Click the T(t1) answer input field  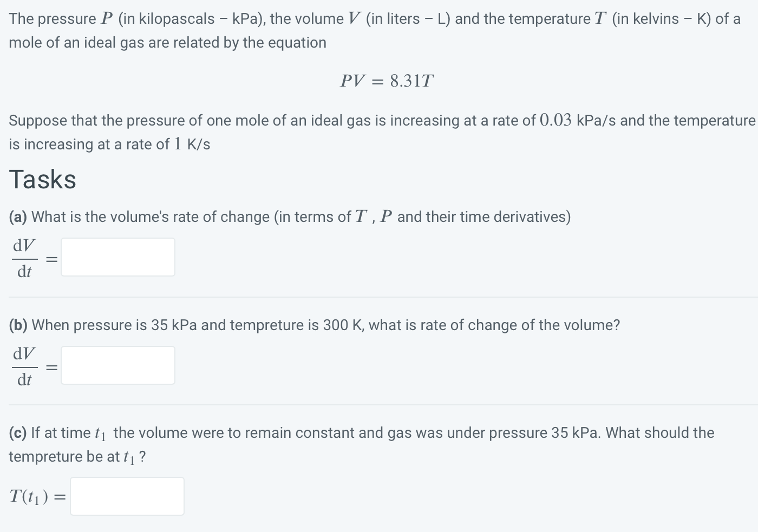pos(127,496)
